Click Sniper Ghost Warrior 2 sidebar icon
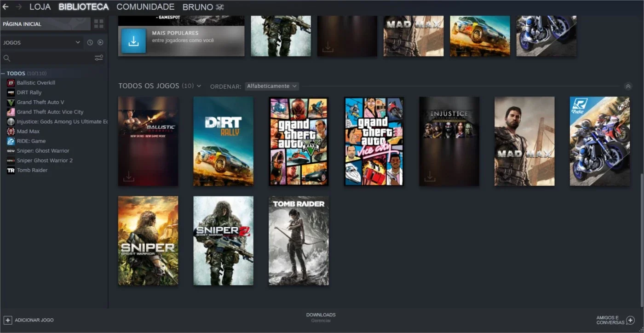This screenshot has width=644, height=333. [x=11, y=161]
